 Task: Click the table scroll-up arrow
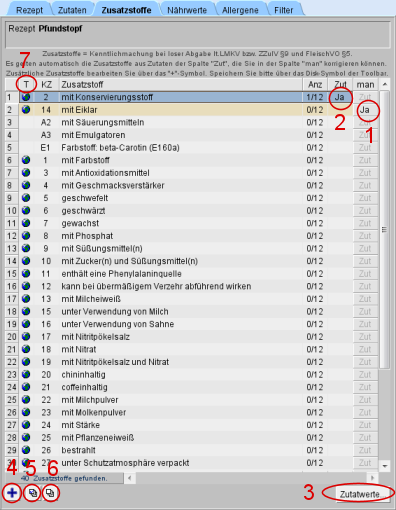click(385, 84)
